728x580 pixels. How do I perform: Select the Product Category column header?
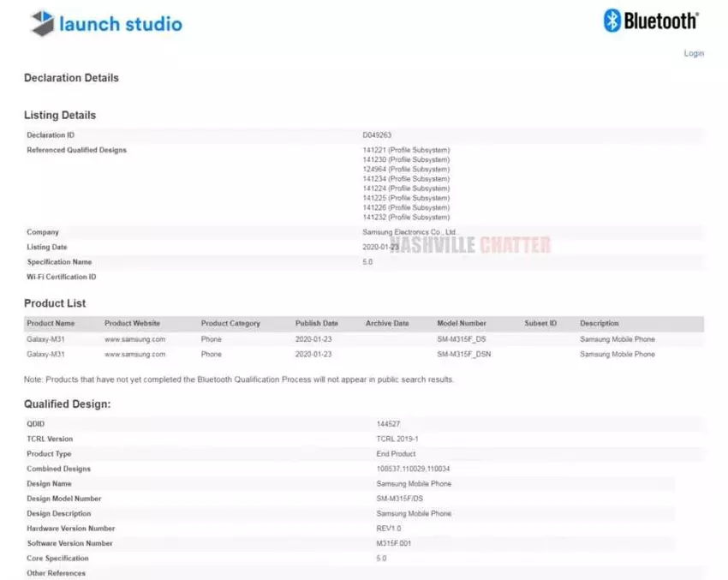pos(230,324)
